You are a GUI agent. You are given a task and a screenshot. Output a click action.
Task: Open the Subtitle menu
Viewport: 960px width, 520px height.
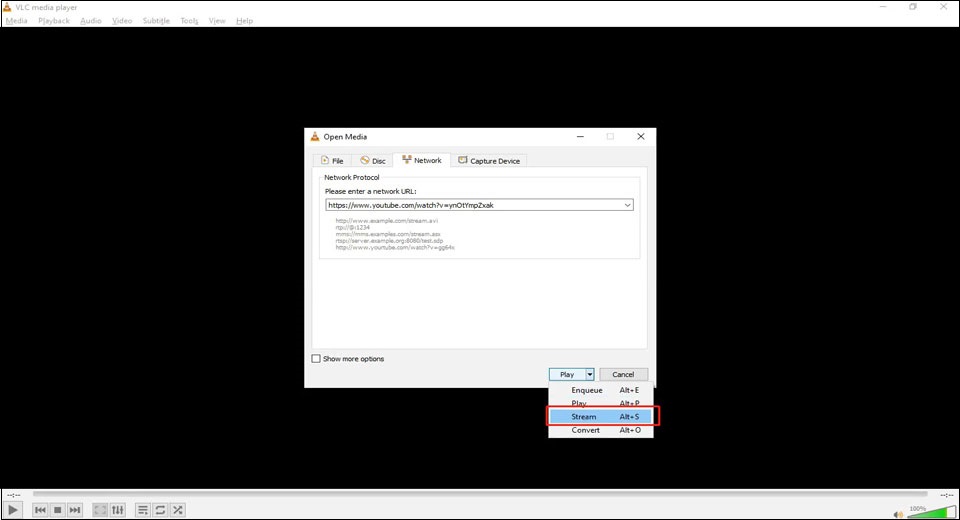[156, 20]
